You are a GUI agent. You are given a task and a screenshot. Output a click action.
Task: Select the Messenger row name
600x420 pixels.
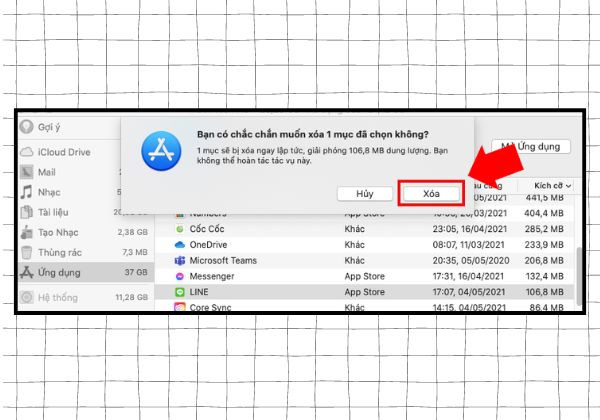[212, 276]
